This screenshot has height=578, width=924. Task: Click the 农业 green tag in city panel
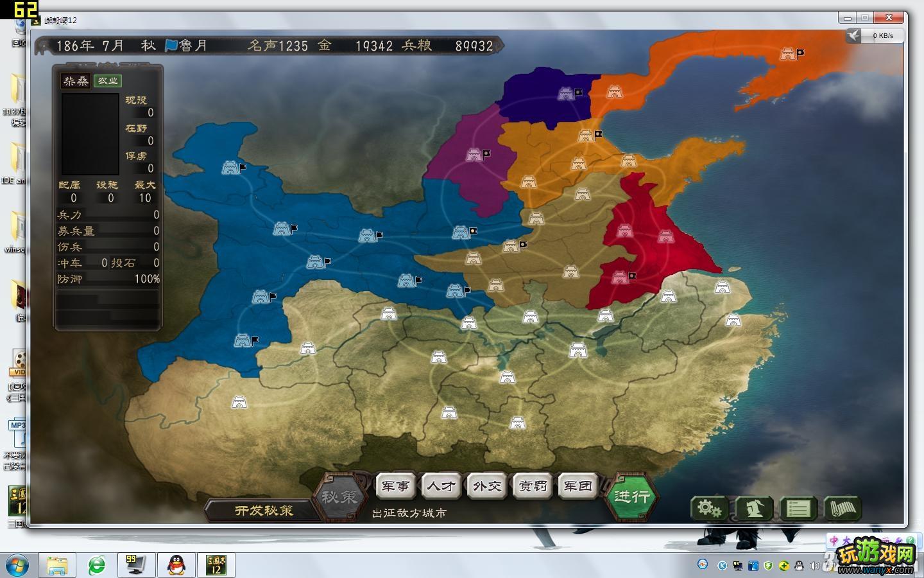point(107,81)
